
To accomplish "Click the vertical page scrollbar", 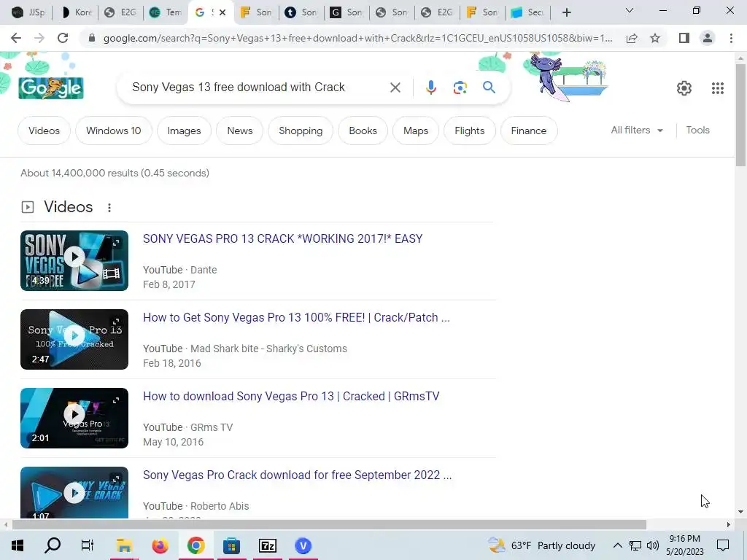I will 740,114.
